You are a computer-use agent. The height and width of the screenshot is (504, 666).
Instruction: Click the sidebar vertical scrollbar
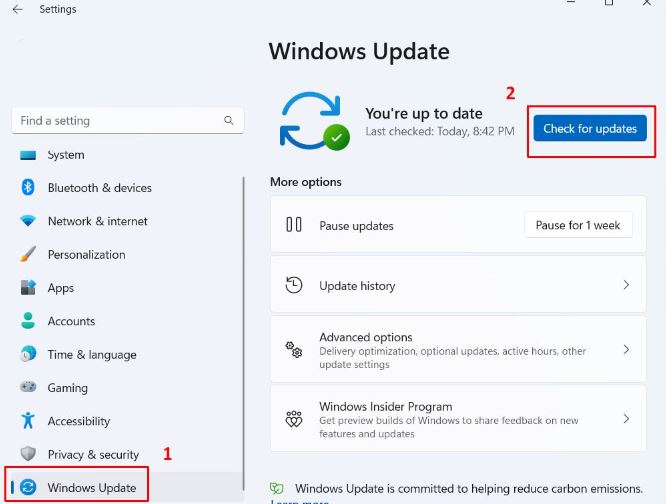point(243,333)
